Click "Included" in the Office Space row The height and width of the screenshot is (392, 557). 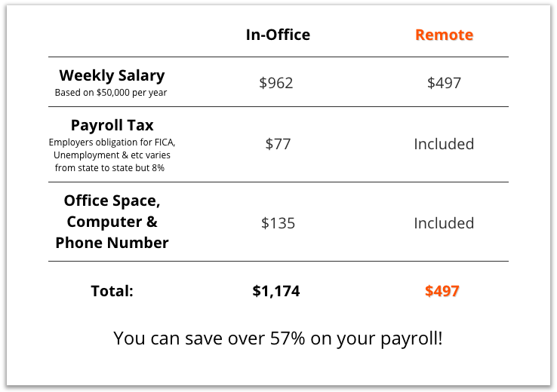(444, 223)
